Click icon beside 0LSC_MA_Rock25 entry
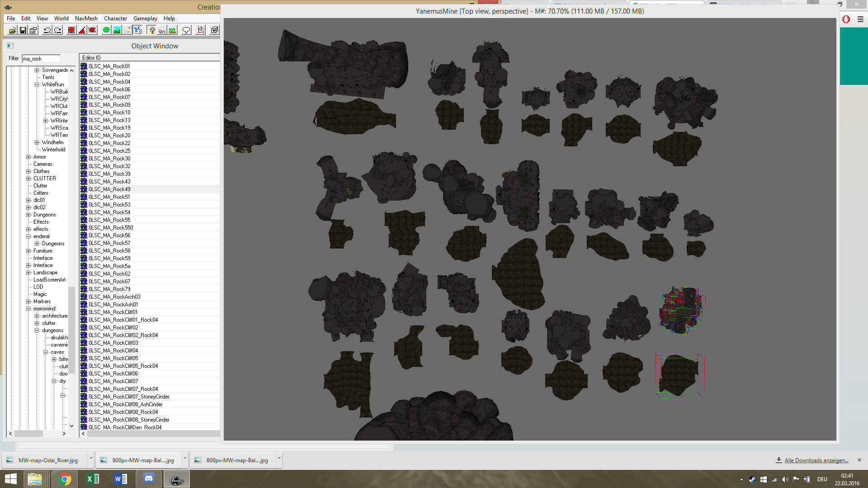Viewport: 868px width, 488px height. pyautogui.click(x=84, y=151)
